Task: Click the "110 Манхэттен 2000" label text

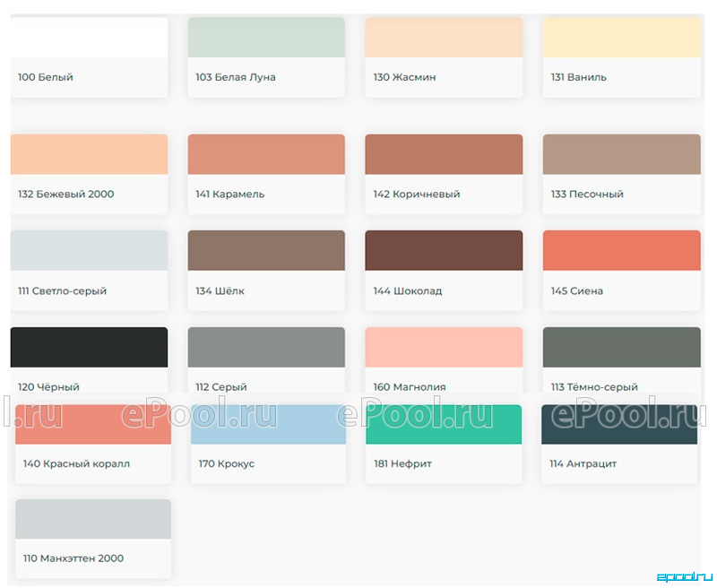Action: coord(73,558)
